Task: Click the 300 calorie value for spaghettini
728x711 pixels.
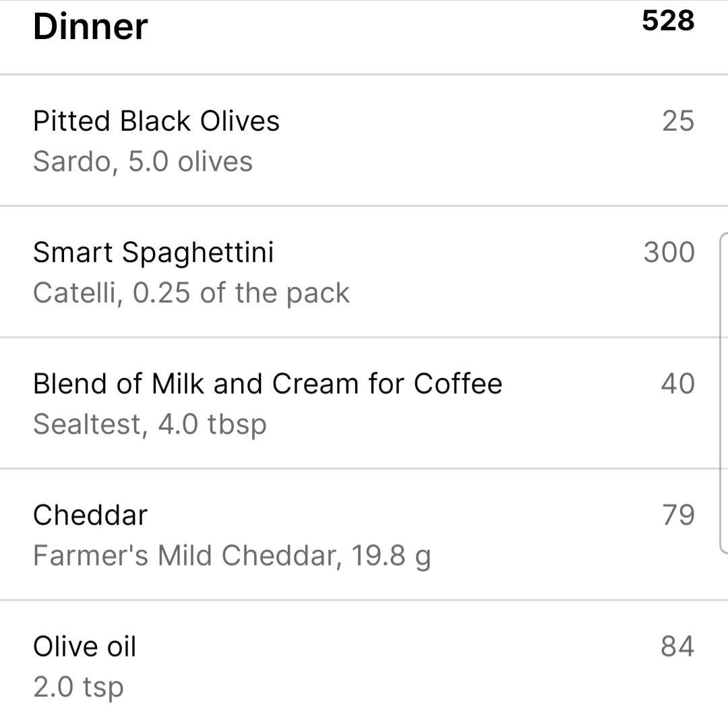Action: click(669, 253)
